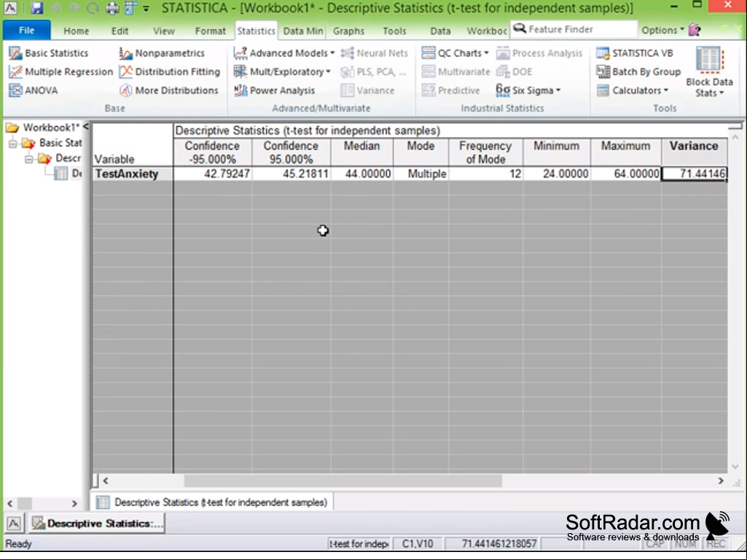Select the Frequency of Mode column header
The height and width of the screenshot is (560, 747).
point(485,152)
